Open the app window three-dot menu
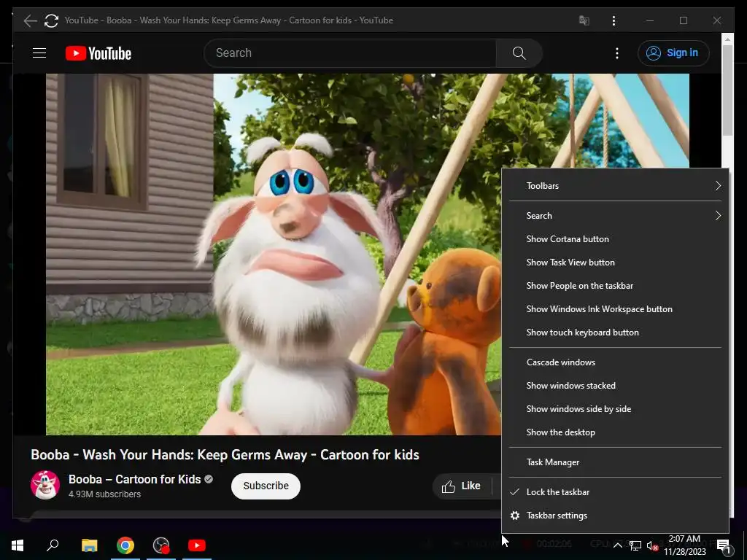 pos(614,20)
